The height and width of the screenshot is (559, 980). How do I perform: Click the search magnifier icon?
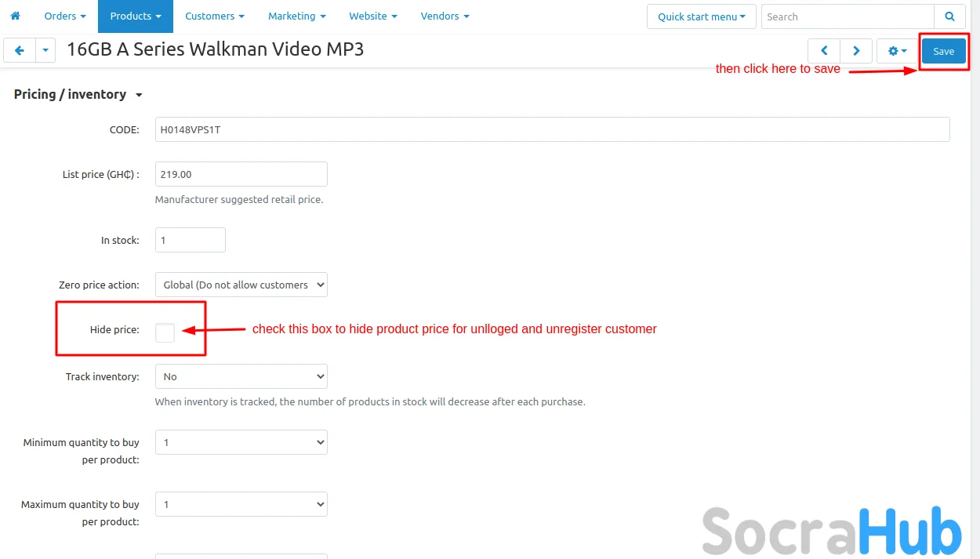(x=949, y=16)
